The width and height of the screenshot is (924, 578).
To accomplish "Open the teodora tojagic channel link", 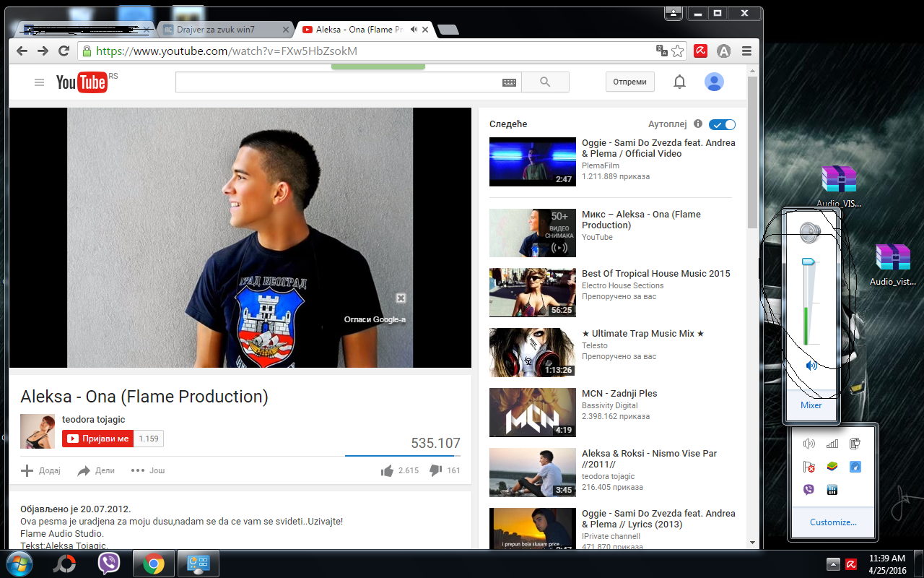I will 94,420.
